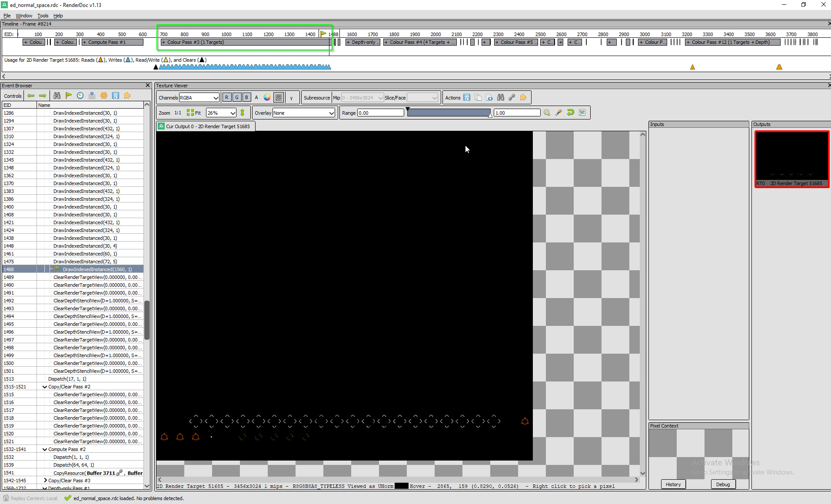Open Find event binoculars in Event Browser
Image resolution: width=831 pixels, height=504 pixels.
[57, 96]
